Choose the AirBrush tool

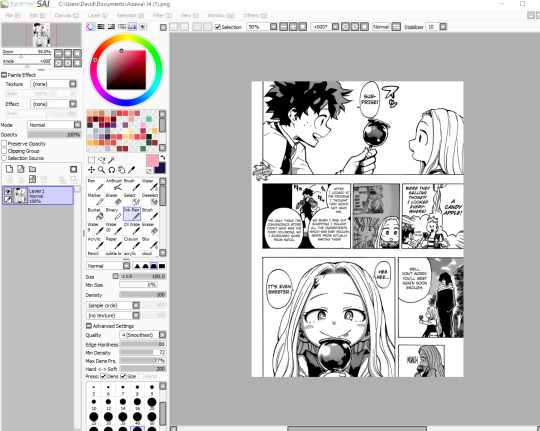114,185
